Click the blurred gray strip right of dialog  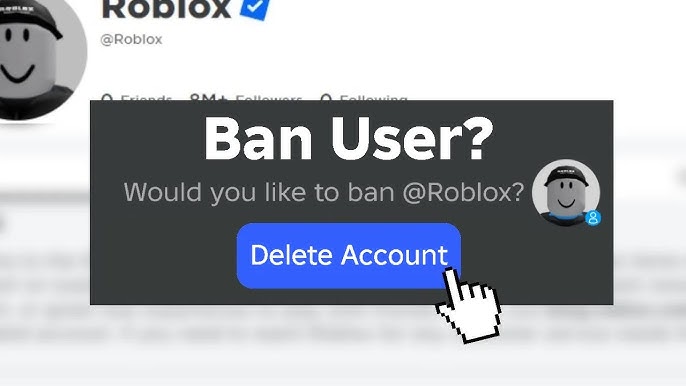(x=650, y=177)
